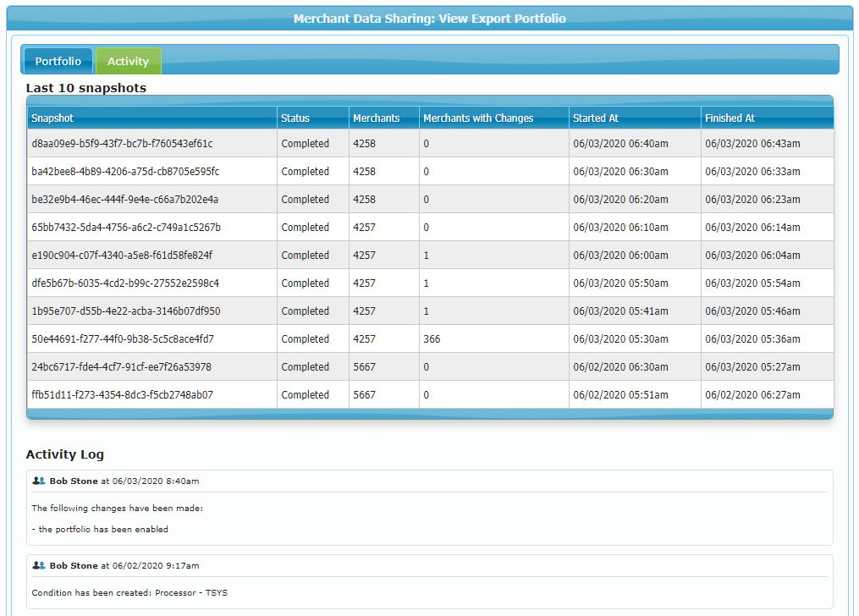Image resolution: width=859 pixels, height=616 pixels.
Task: Click Completed status in d8aa09e9 row
Action: pyautogui.click(x=306, y=144)
